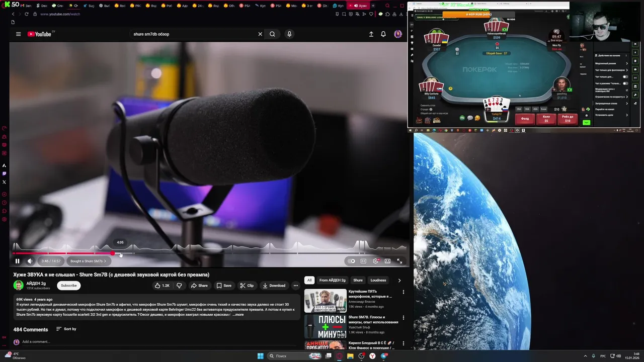Viewport: 644px width, 362px height.
Task: Show more filter chips with arrow
Action: [399, 281]
